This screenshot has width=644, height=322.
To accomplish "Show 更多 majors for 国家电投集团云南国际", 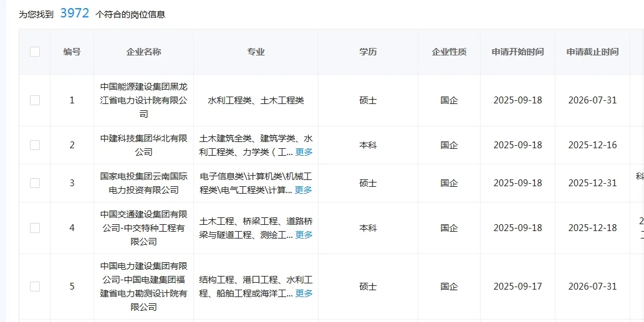I will coord(304,190).
